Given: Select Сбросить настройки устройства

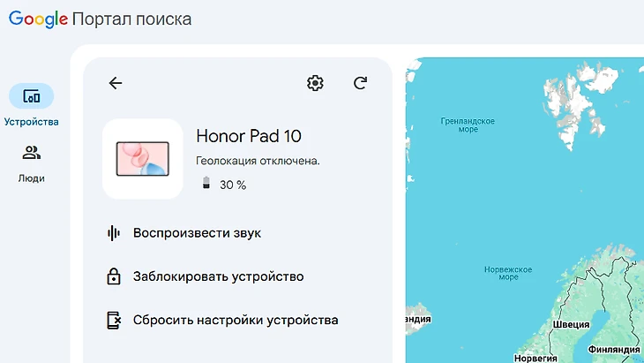Looking at the screenshot, I should coord(235,320).
